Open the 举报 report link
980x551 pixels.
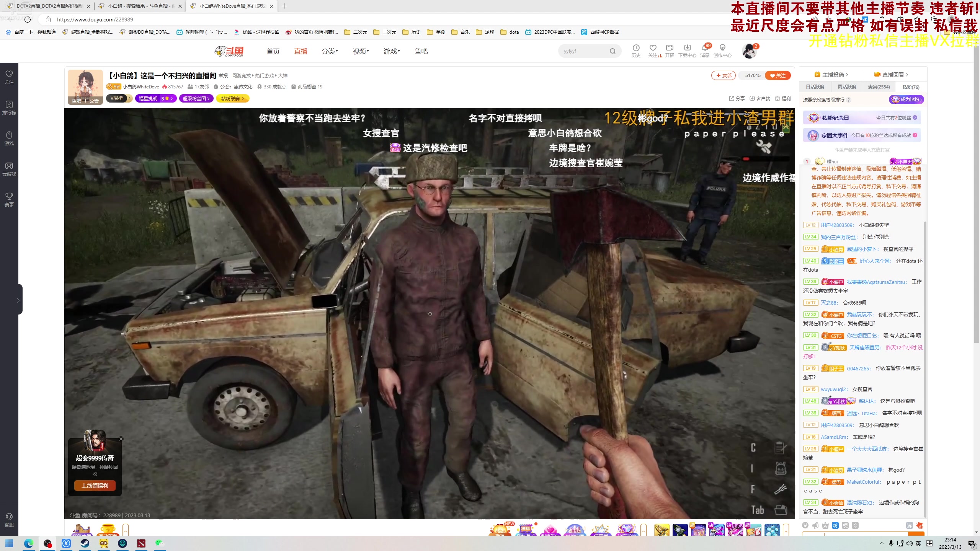tap(223, 76)
